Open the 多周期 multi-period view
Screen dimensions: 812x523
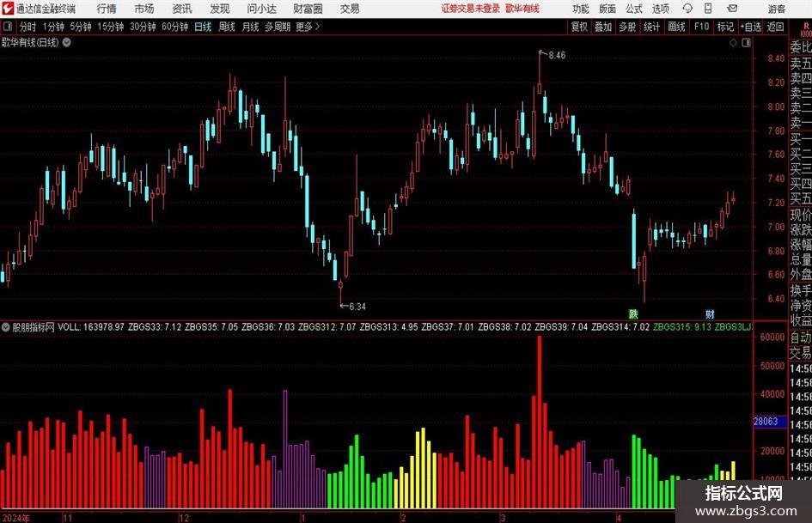(x=278, y=27)
